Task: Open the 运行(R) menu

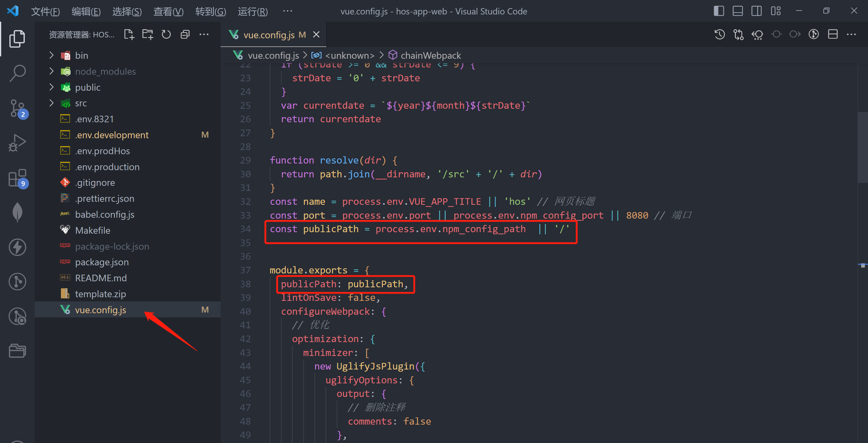Action: (253, 11)
